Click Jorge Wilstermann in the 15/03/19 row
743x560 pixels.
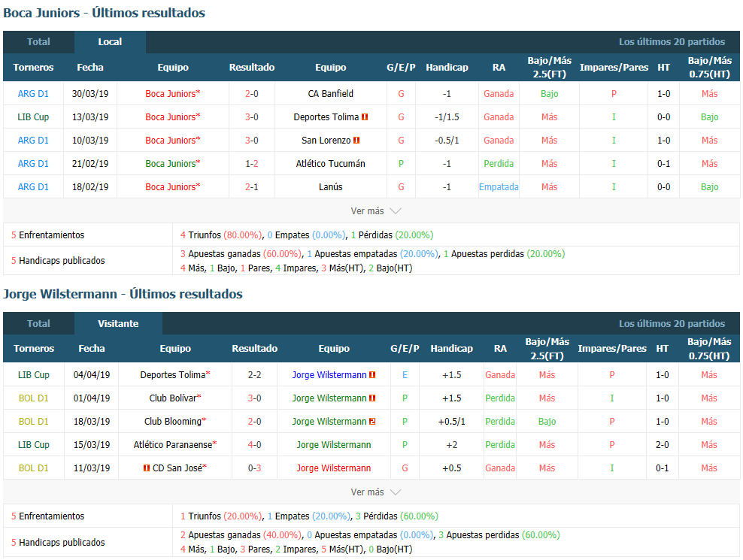[x=334, y=444]
